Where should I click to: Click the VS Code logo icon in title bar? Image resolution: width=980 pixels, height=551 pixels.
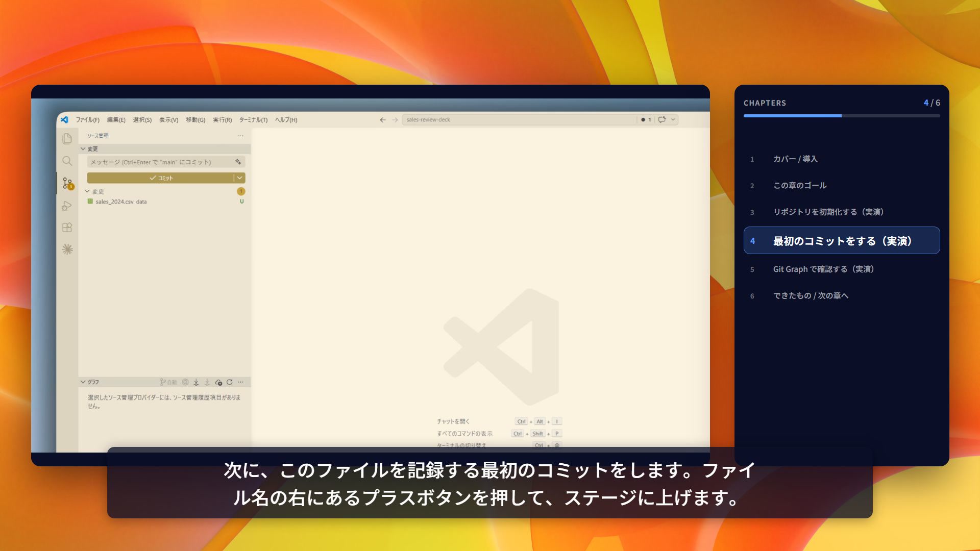pyautogui.click(x=64, y=120)
